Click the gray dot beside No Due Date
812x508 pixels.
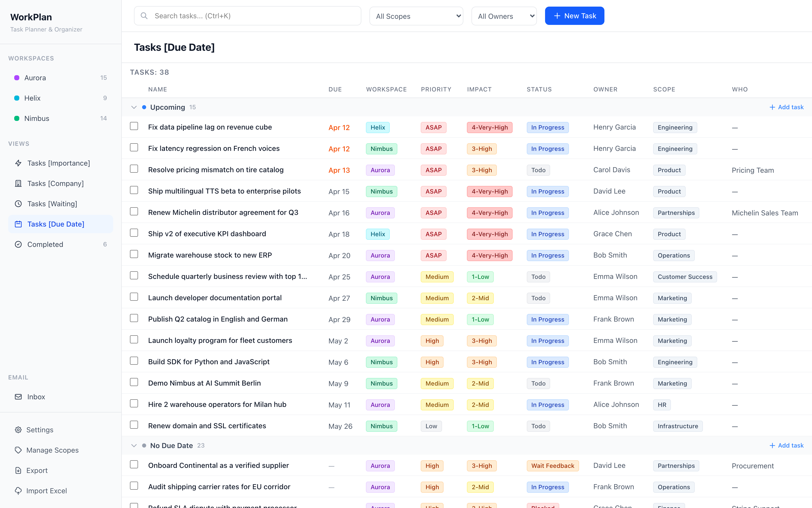point(144,446)
